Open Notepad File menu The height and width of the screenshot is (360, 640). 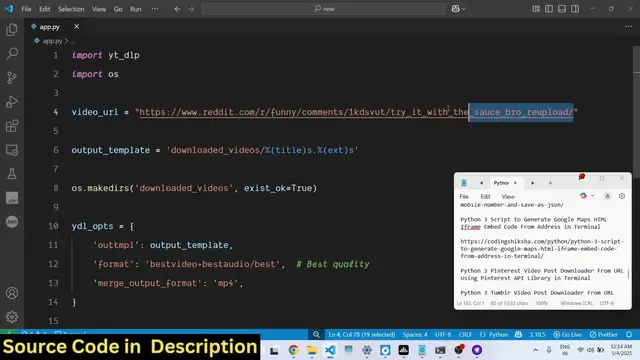(x=464, y=196)
